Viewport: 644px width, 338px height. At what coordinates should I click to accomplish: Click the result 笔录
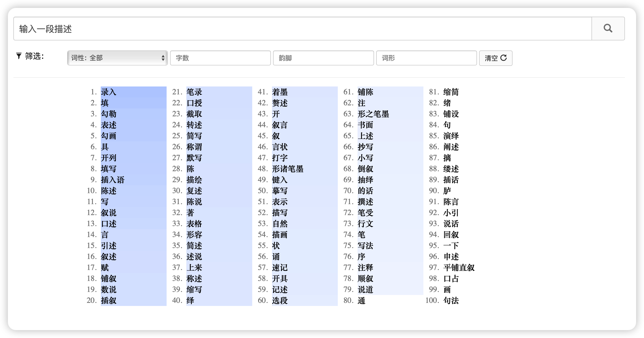pos(194,92)
